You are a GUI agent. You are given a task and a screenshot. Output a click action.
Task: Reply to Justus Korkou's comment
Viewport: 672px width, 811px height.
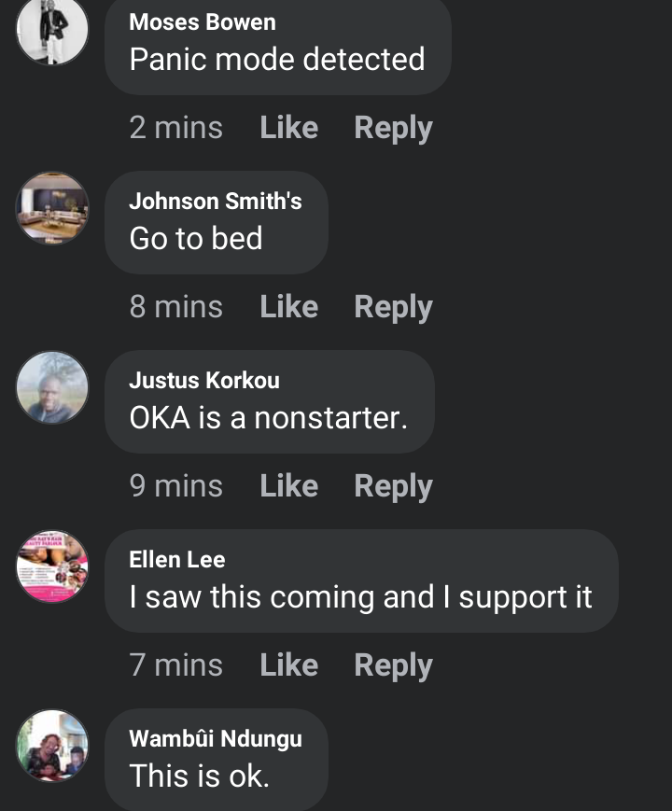point(393,486)
